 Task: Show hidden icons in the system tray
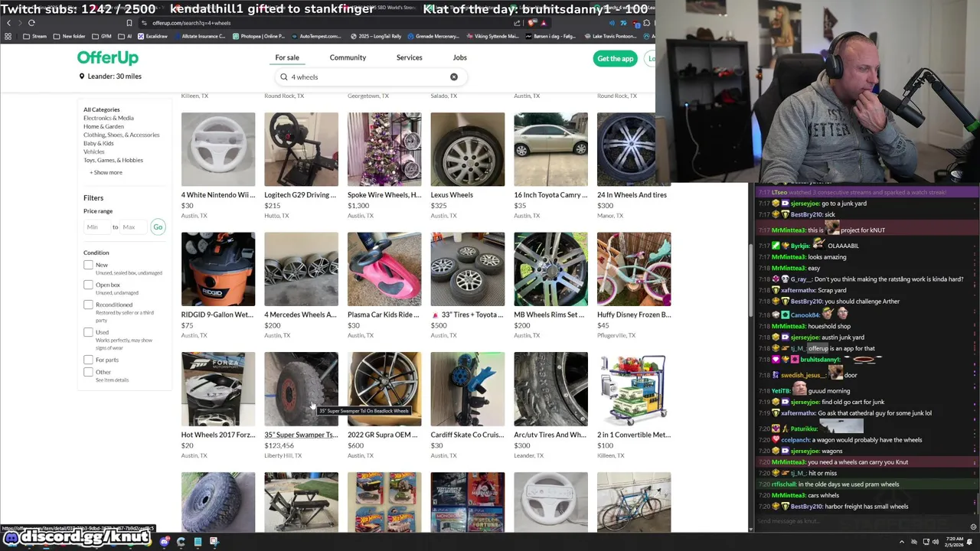click(x=902, y=542)
